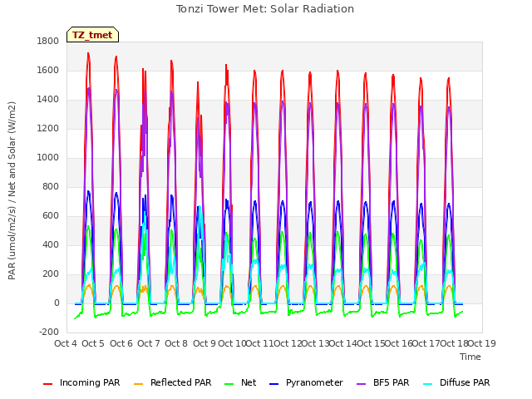Click the PAR y-axis title
Viewport: 532px width, 399px height.
click(x=12, y=190)
